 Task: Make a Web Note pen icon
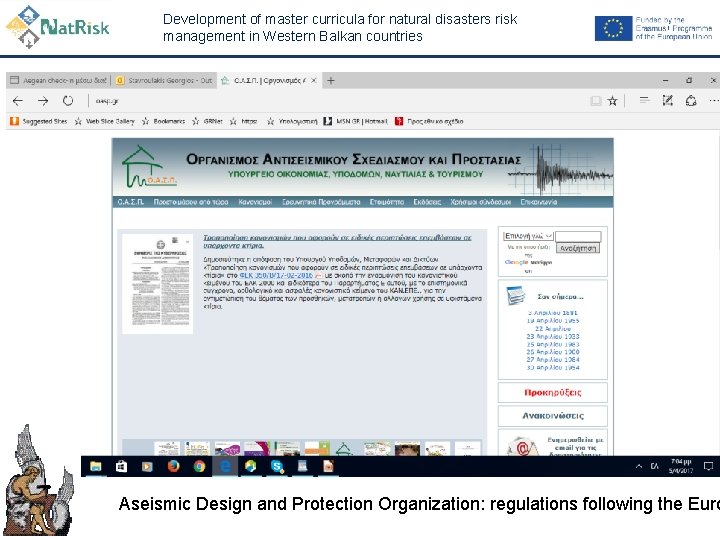(x=668, y=100)
